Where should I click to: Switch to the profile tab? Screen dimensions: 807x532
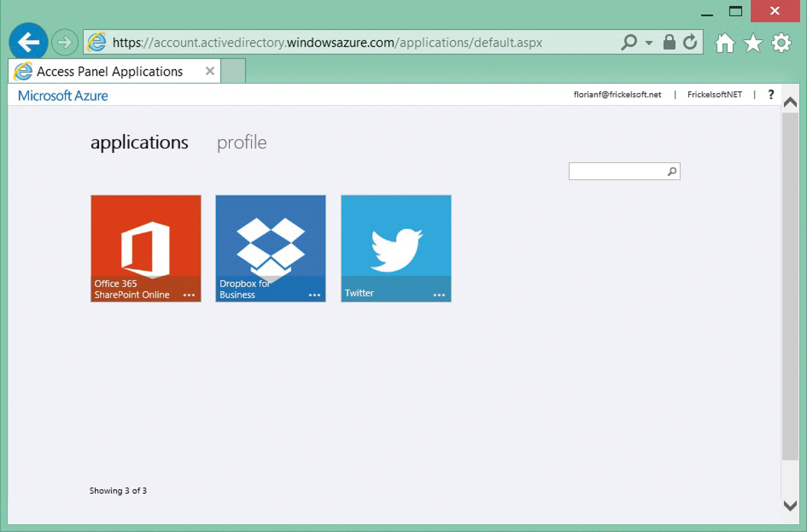[242, 143]
